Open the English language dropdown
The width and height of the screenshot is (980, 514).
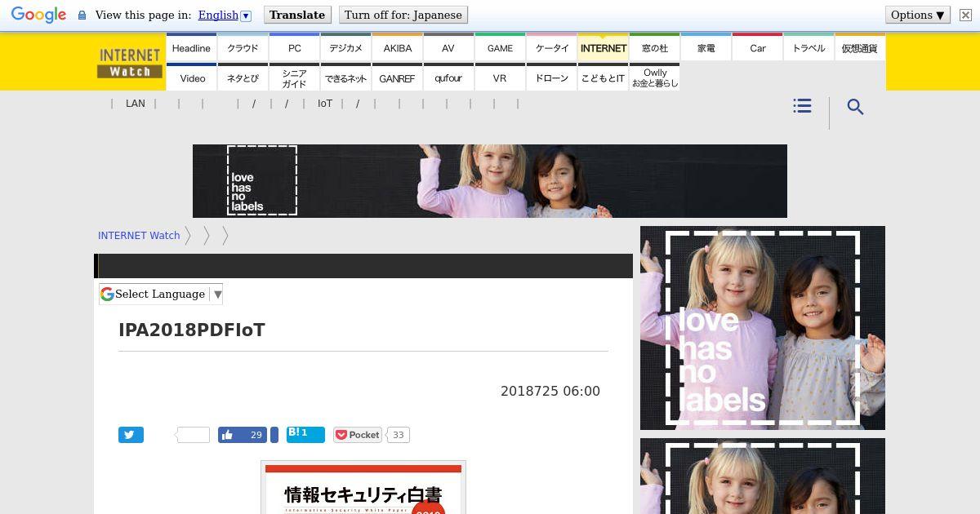[225, 15]
